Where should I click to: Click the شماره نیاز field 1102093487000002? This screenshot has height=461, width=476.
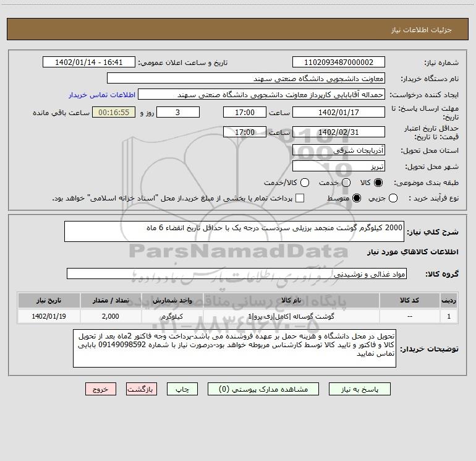339,62
